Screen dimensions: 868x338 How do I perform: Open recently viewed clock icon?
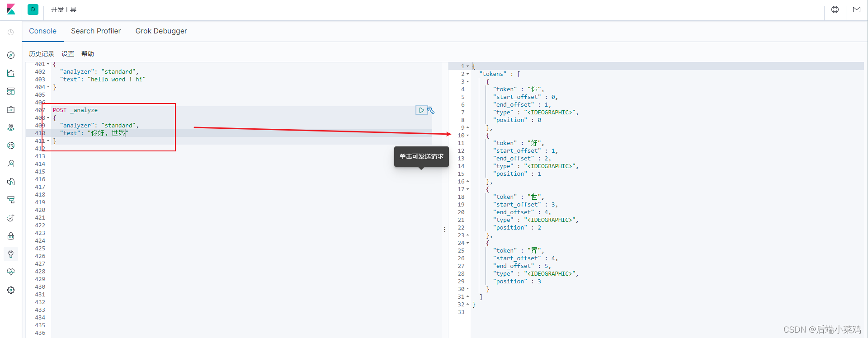(x=11, y=32)
